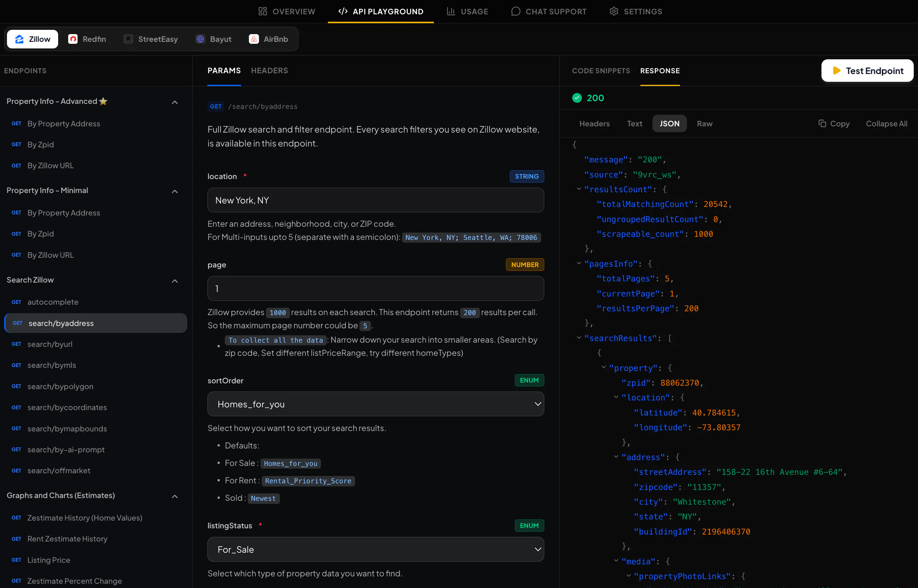Collapse the pagesInfo JSON node
The width and height of the screenshot is (918, 588).
579,263
